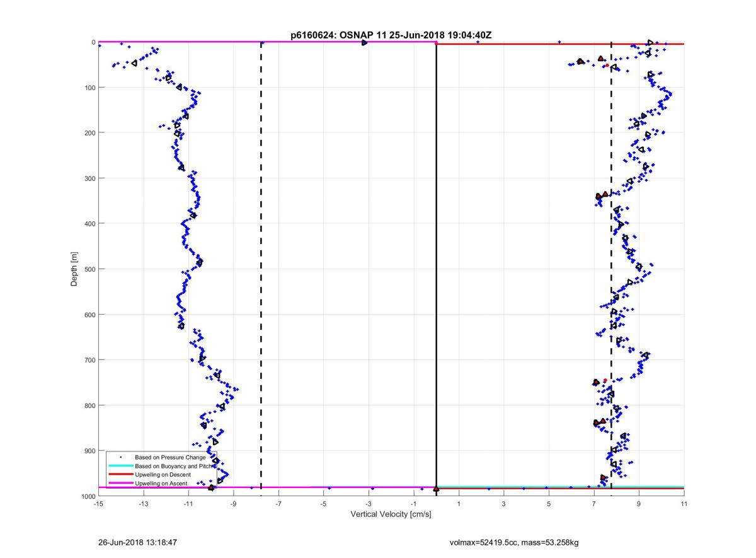Click the x-axis tick label '-5'
This screenshot has height=558, width=756.
coord(323,504)
